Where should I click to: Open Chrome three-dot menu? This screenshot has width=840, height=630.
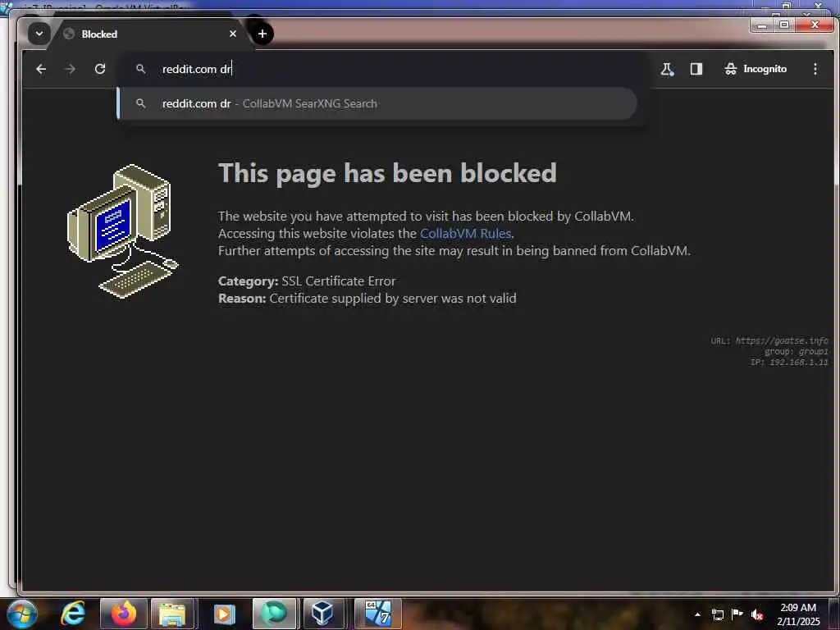pyautogui.click(x=815, y=69)
